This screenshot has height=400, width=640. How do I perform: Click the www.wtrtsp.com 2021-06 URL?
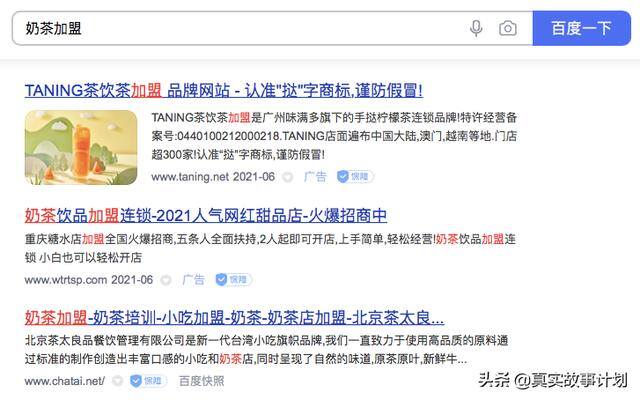point(89,280)
